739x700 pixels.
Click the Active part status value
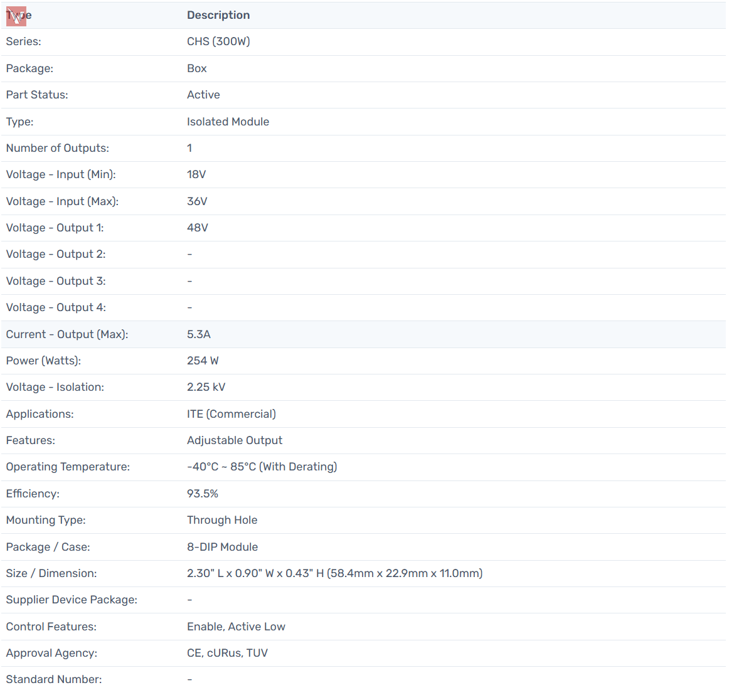pos(203,95)
